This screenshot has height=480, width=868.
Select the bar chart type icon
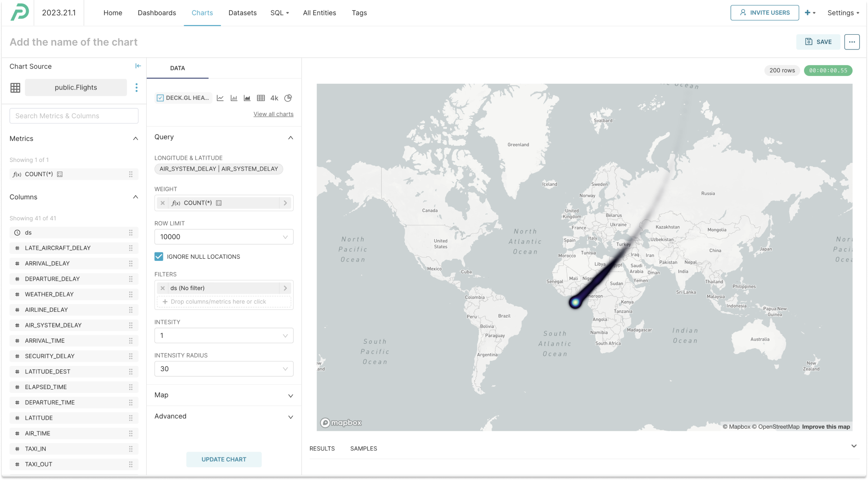234,98
